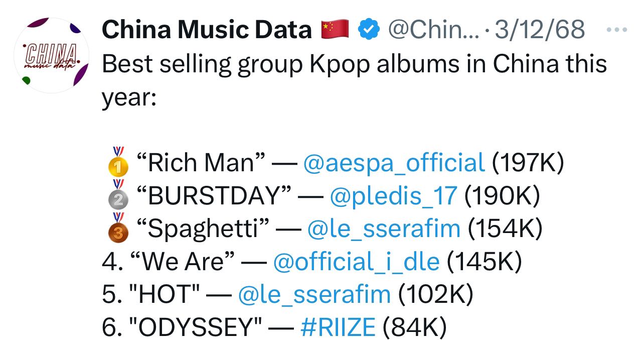The image size is (644, 340).
Task: Click the bronze third-place medal emoji
Action: pos(117,228)
